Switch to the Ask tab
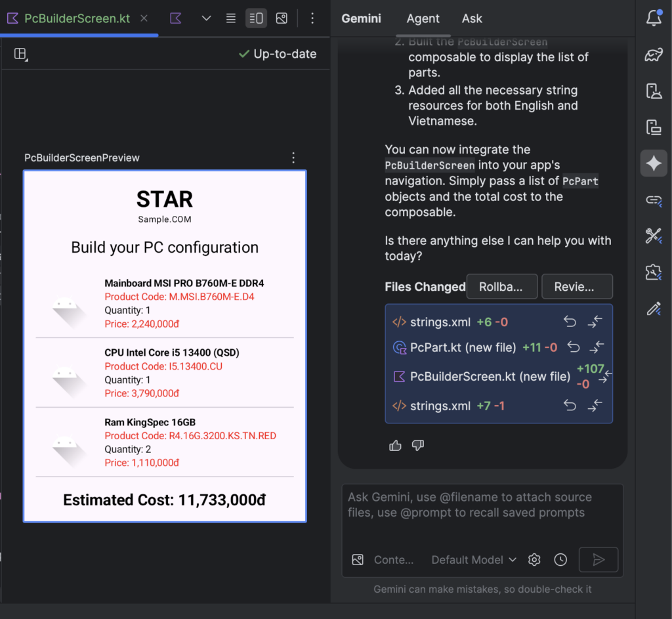This screenshot has width=672, height=619. [472, 18]
